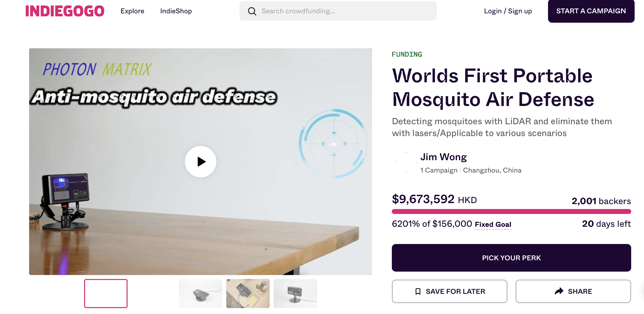Screen dimensions: 644x314
Task: Click the share arrow icon
Action: coord(559,291)
